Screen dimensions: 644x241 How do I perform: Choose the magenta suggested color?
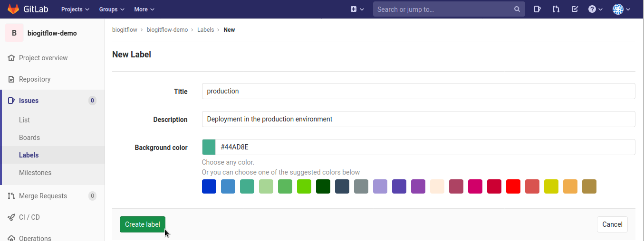pos(475,186)
